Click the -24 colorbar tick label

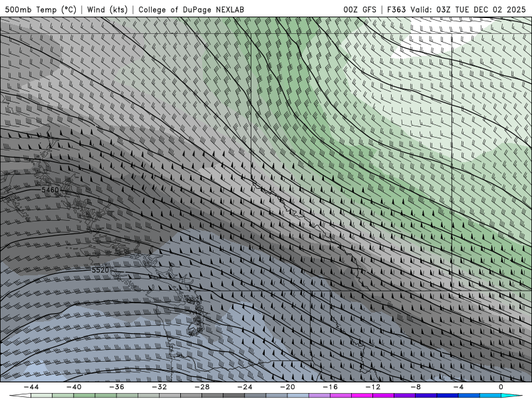(245, 387)
